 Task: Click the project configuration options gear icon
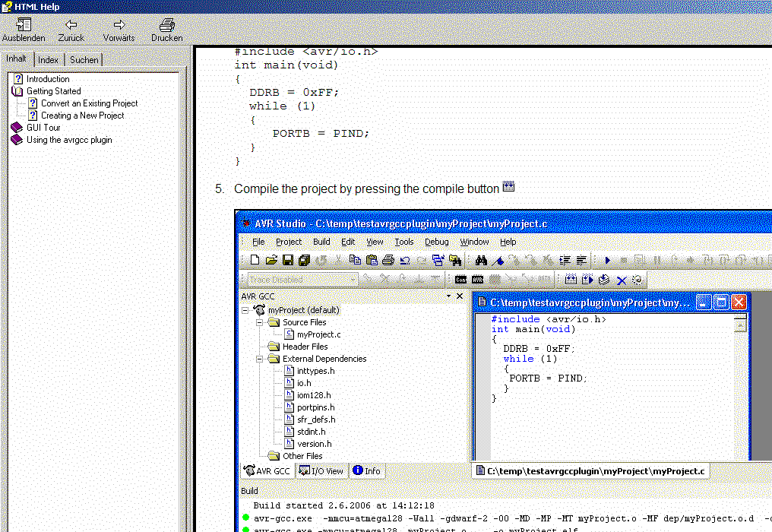(638, 280)
